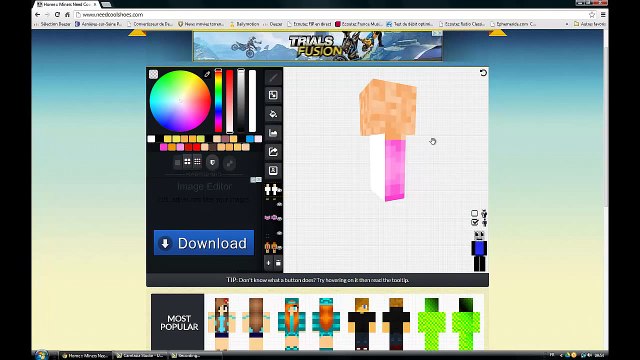Viewport: 640px width, 360px height.
Task: Open the Chrome menu button
Action: [603, 14]
